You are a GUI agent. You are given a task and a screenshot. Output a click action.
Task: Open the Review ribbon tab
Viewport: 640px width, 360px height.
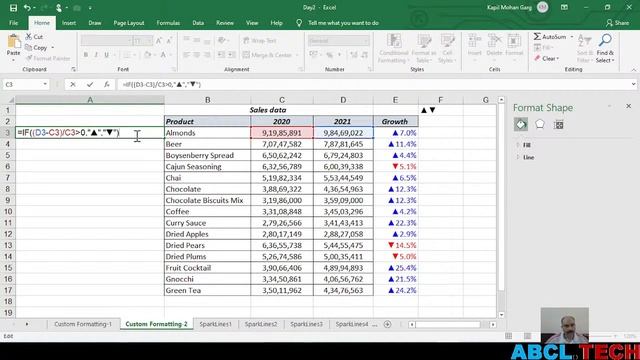[225, 23]
